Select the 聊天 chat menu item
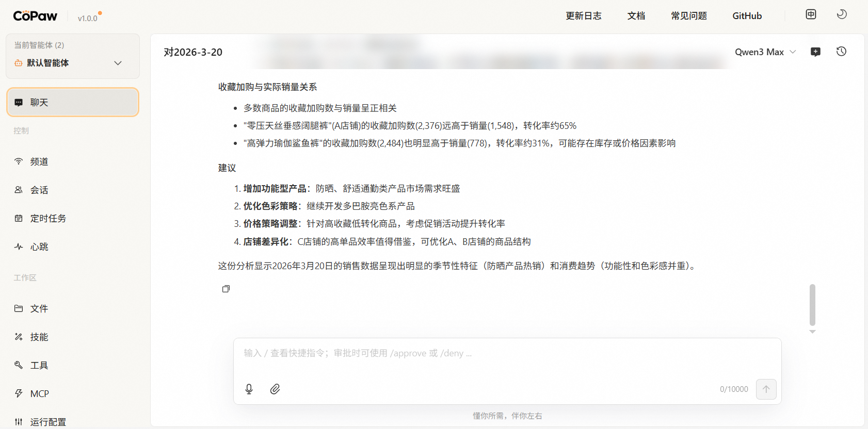 tap(73, 102)
